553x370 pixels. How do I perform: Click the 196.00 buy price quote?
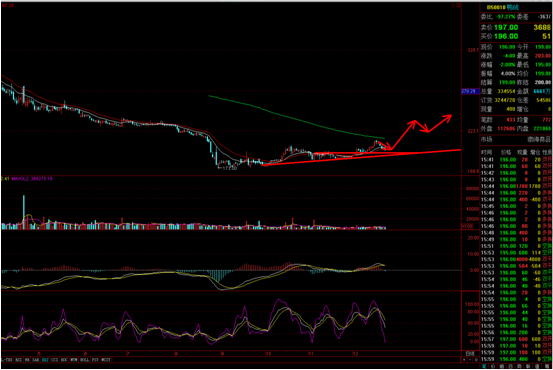pos(506,36)
